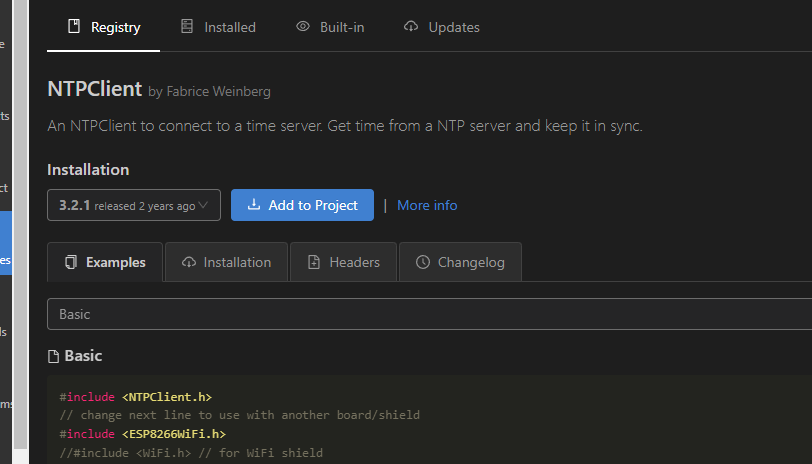Click the 'change next line' comment
The height and width of the screenshot is (464, 812).
coord(239,415)
